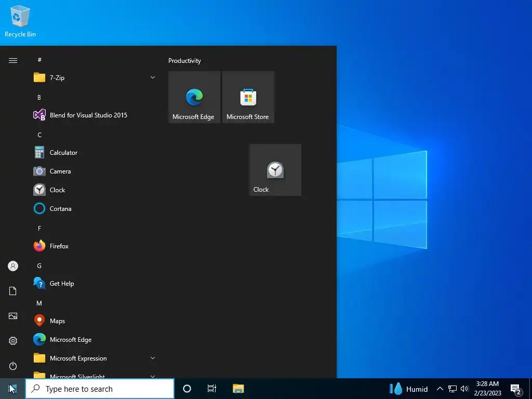Click the F letter header

click(x=39, y=229)
